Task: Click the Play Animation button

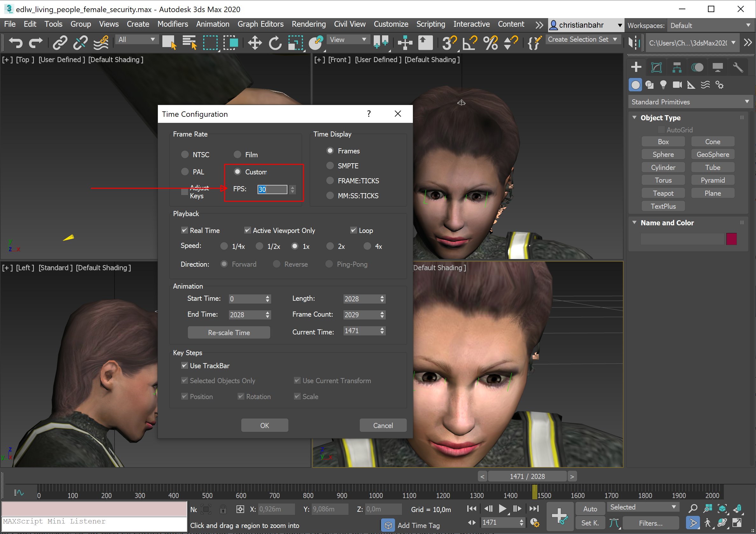Action: 503,509
